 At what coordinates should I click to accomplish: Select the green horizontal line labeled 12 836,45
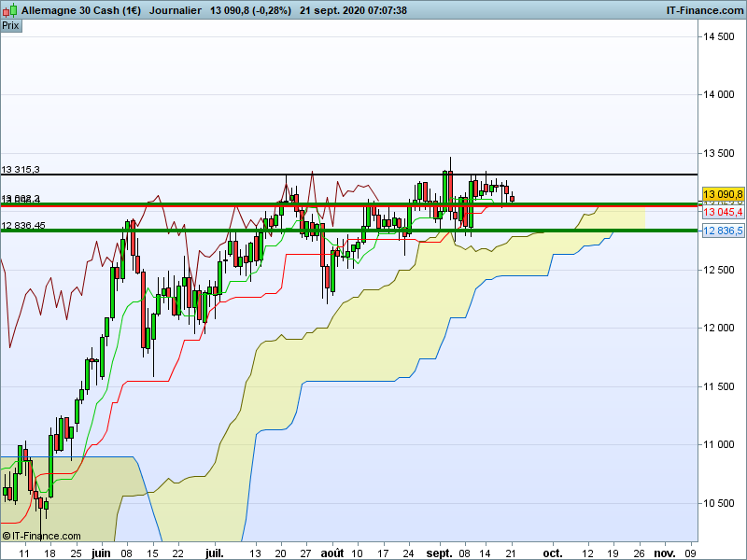tap(348, 231)
